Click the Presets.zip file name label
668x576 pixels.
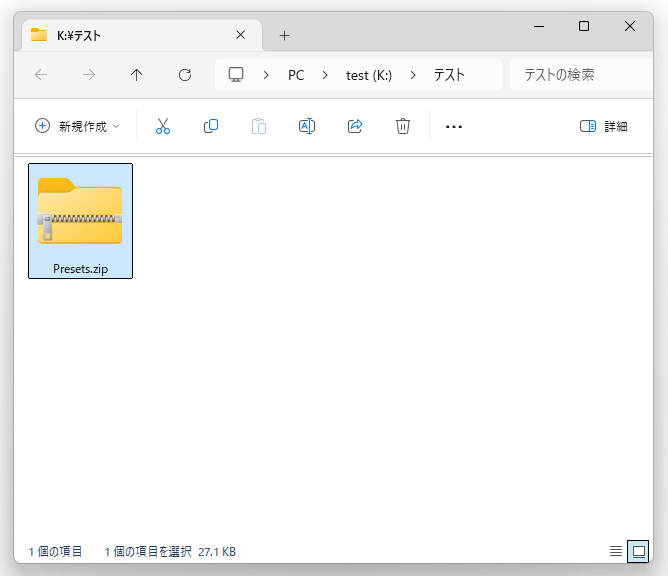click(81, 269)
